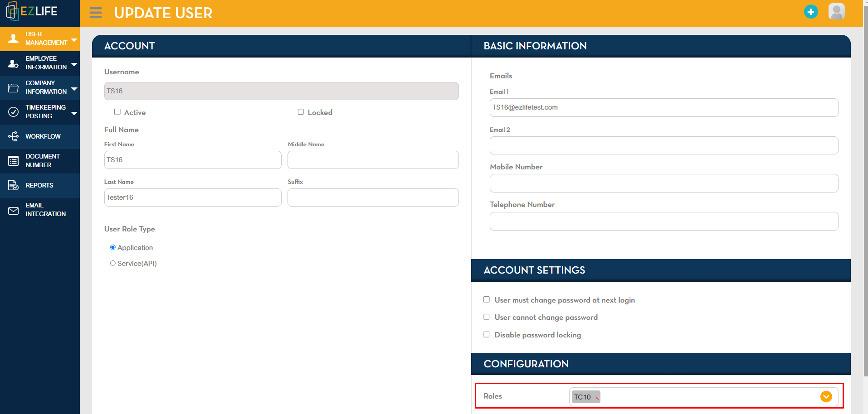Remove the TC10 role tag

(x=597, y=398)
